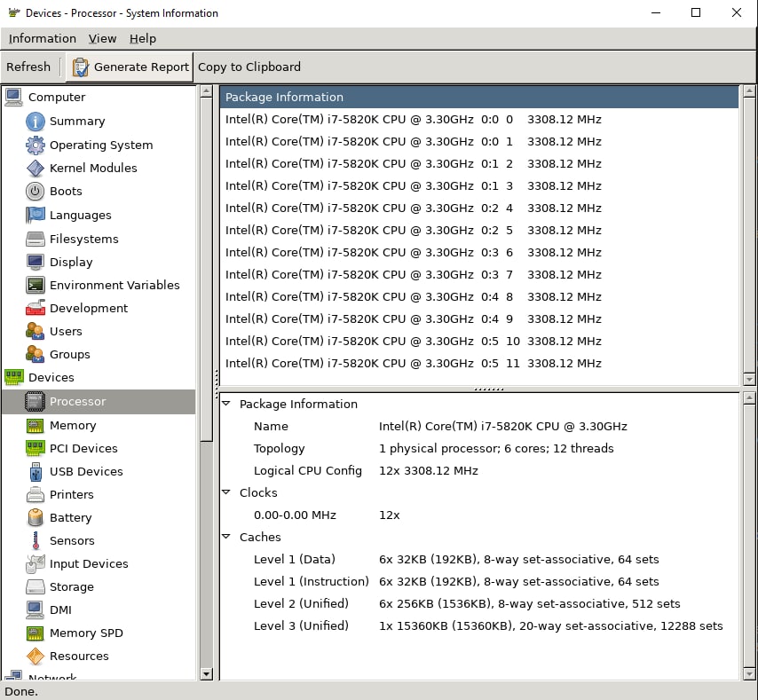The image size is (758, 700).
Task: Click the Storage drive icon
Action: click(x=35, y=587)
